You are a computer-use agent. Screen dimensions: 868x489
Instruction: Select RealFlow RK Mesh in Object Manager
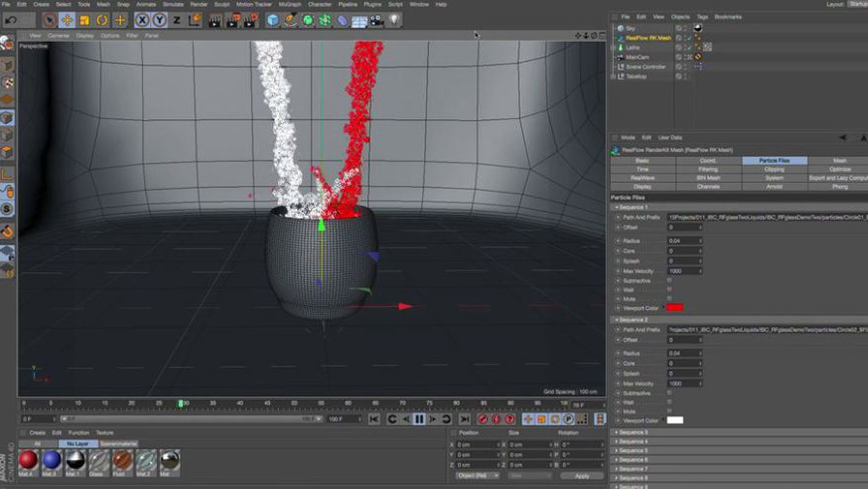pyautogui.click(x=649, y=38)
